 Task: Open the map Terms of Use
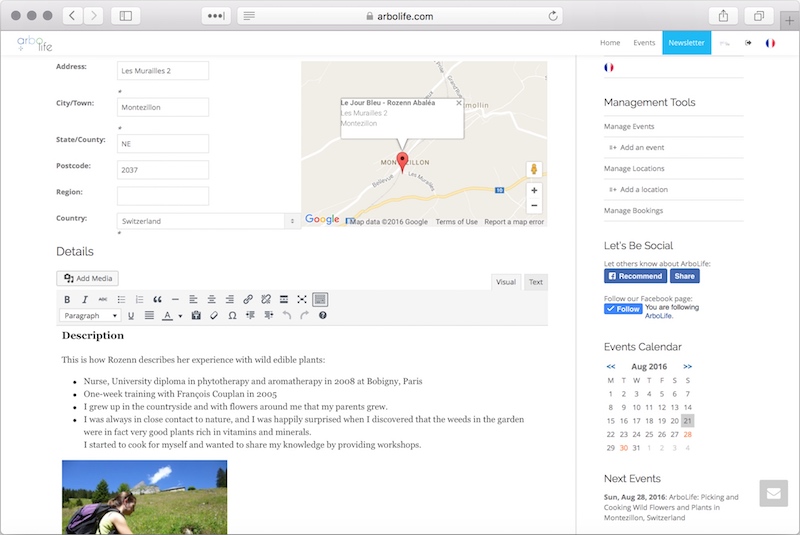click(457, 222)
